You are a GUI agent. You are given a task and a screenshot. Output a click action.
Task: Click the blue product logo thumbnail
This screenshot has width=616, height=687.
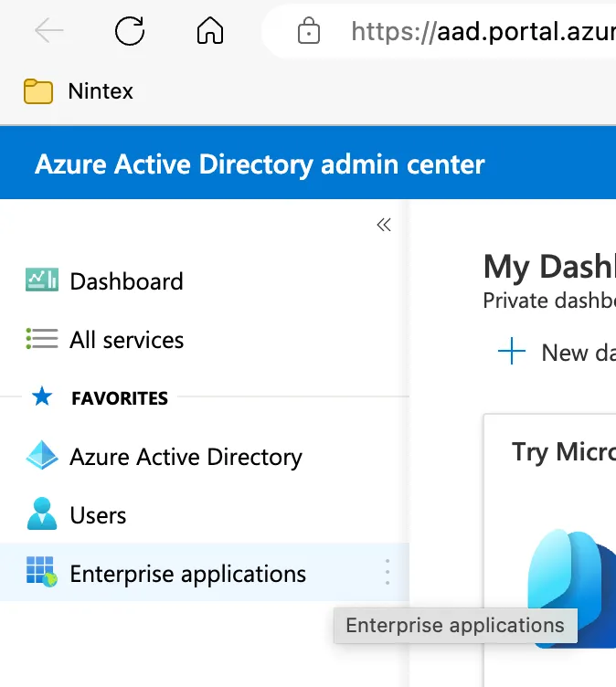point(572,588)
